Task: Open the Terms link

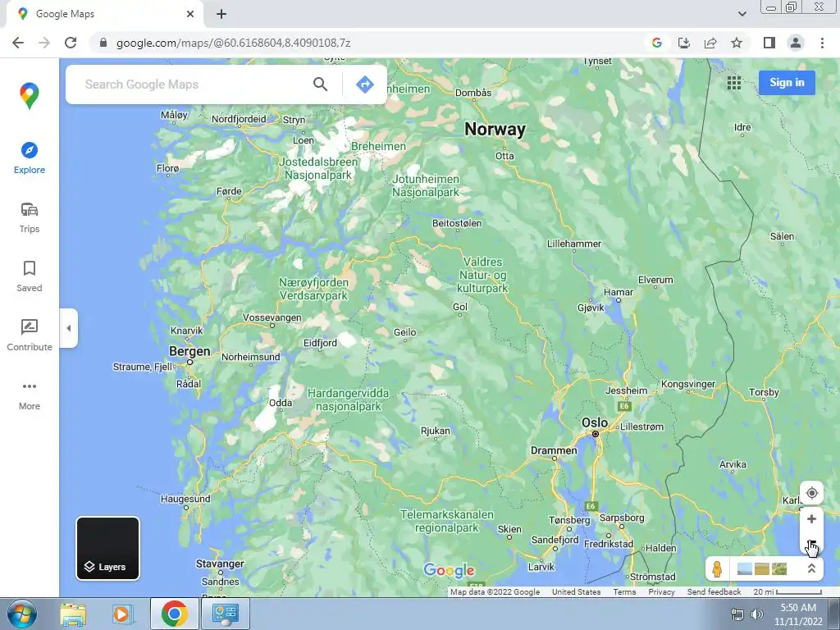Action: click(x=624, y=592)
